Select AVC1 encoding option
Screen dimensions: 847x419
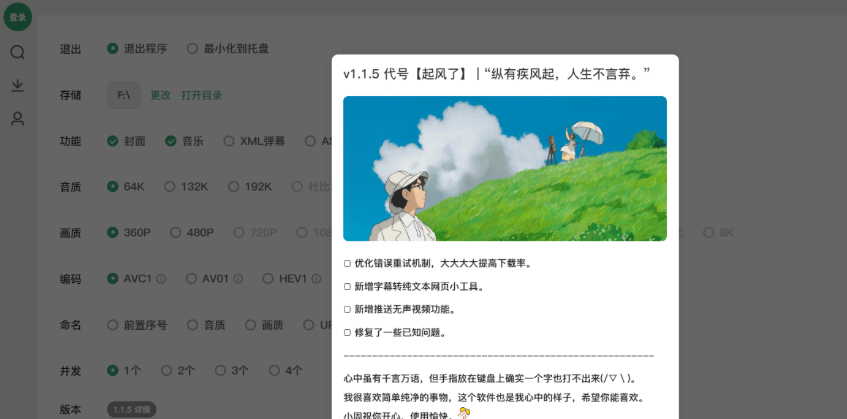[x=130, y=279]
